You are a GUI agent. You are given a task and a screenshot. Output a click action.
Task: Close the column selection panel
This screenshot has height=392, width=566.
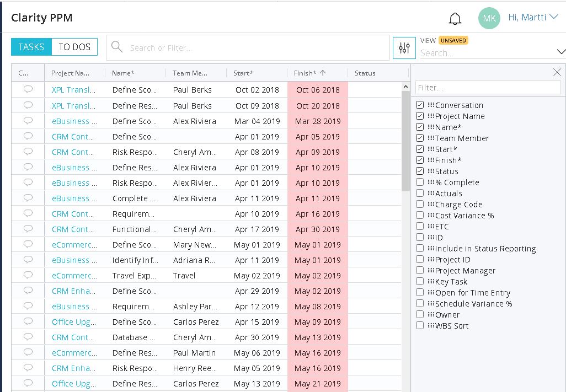[x=557, y=72]
